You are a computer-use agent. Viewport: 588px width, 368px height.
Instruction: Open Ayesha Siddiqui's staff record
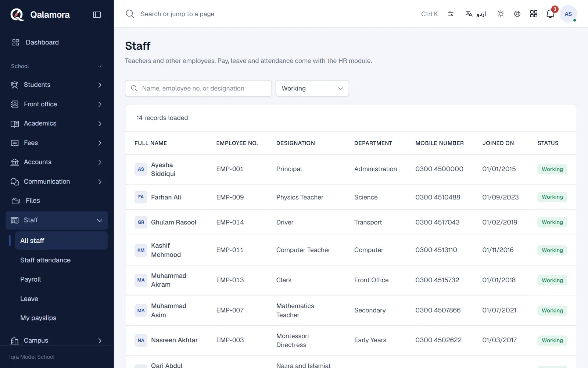[163, 169]
